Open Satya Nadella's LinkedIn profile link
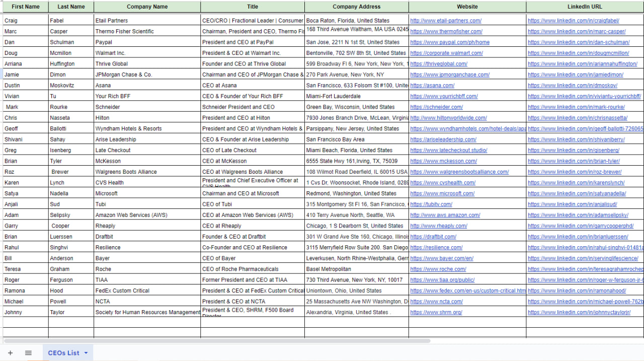This screenshot has width=644, height=361. (x=577, y=193)
